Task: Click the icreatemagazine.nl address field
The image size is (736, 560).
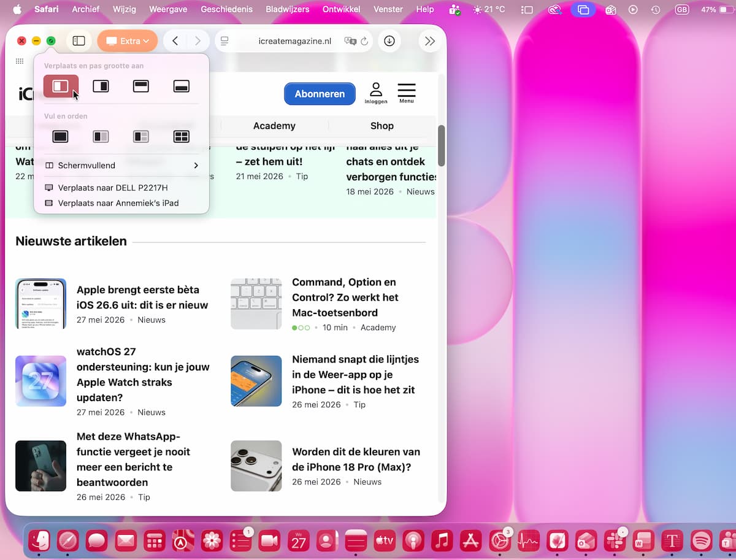Action: (x=293, y=41)
